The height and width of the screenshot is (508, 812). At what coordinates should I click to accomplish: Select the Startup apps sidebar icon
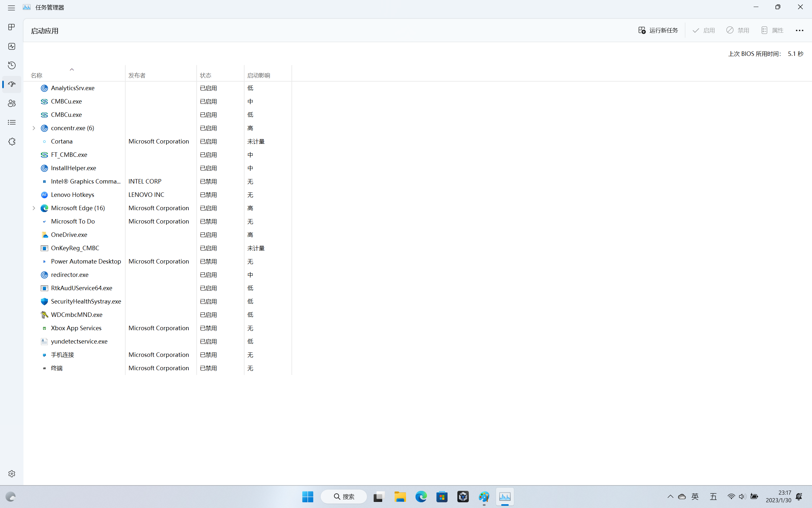tap(12, 84)
